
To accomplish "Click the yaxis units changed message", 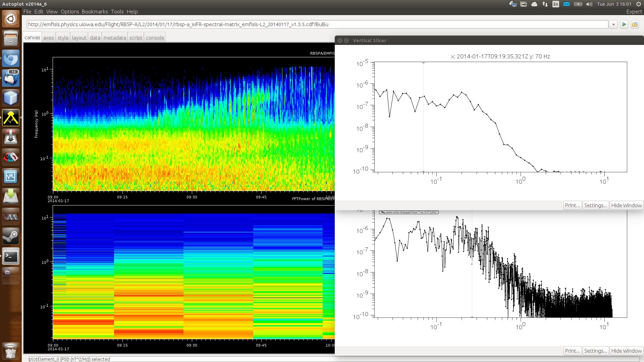I will tap(409, 212).
